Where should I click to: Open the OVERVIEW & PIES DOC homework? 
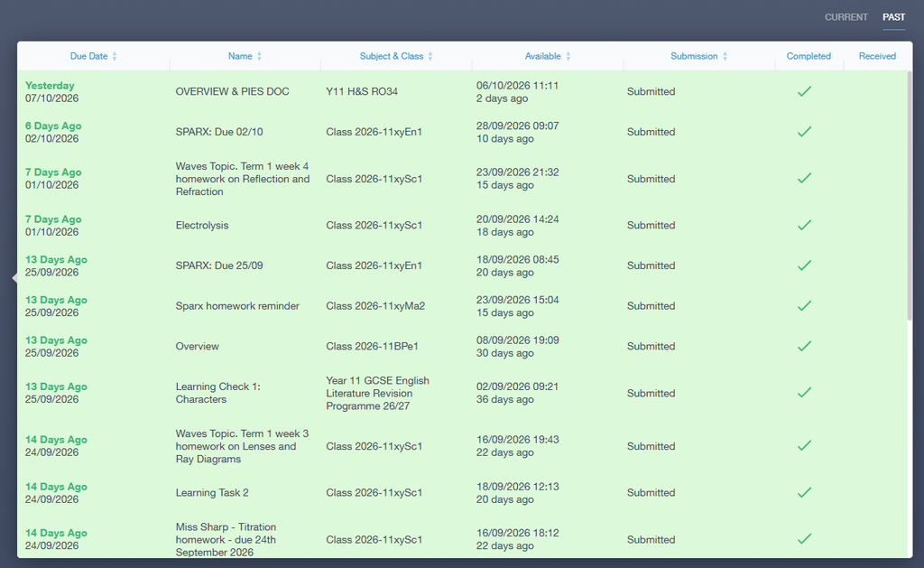click(x=232, y=91)
